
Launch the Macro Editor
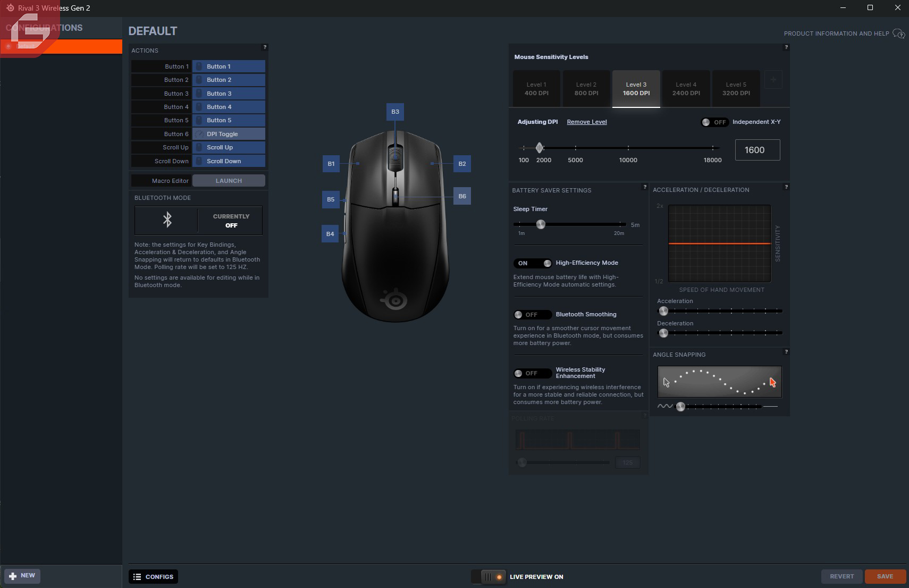229,181
